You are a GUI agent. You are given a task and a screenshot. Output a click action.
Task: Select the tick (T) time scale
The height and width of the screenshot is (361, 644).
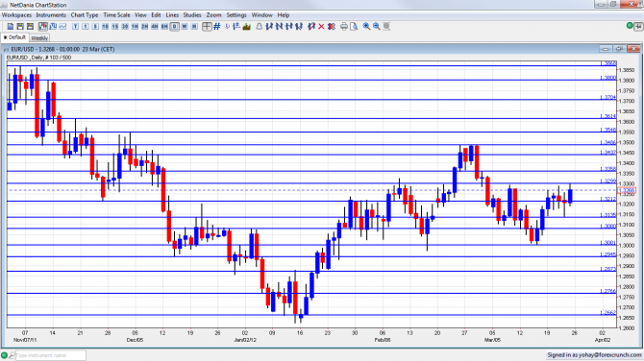coord(75,26)
